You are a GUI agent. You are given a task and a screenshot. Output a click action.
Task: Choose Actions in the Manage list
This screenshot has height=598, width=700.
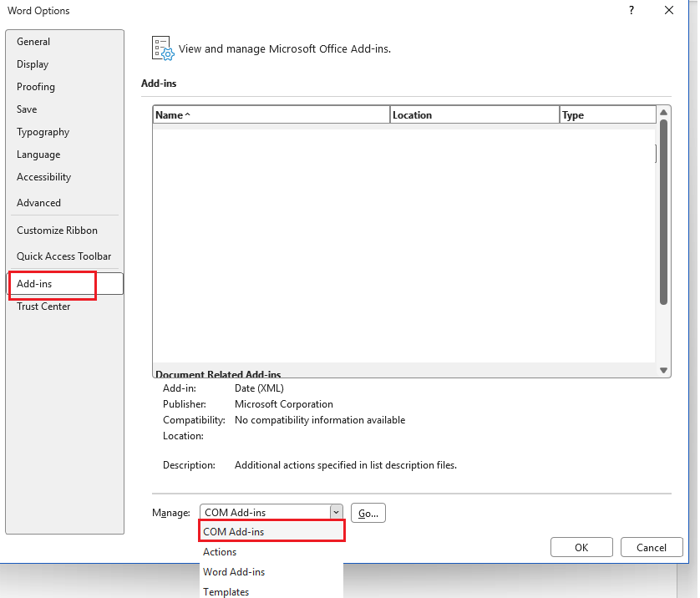pos(271,552)
